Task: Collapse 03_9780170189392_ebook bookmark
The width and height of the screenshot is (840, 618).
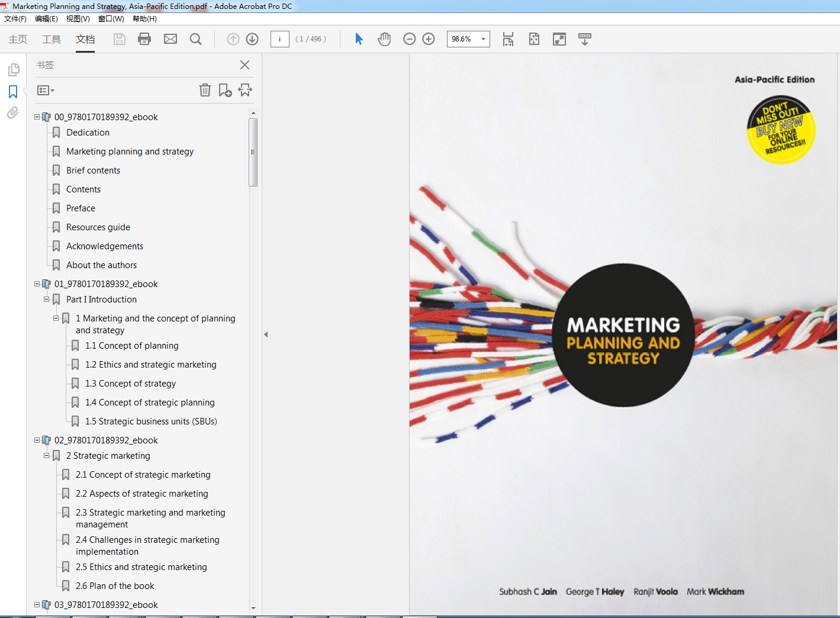Action: (37, 605)
